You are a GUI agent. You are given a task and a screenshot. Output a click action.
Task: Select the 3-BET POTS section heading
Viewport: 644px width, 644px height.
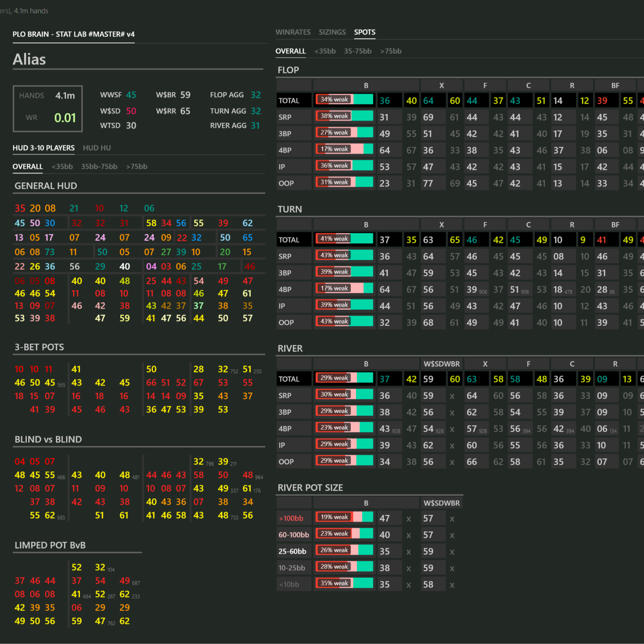[x=39, y=347]
